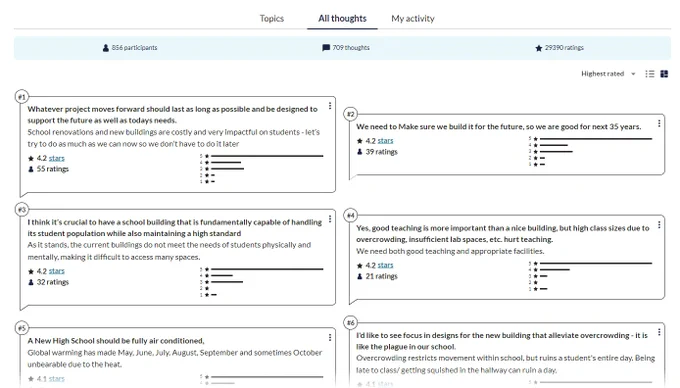
Task: Select the "Whatever project moves forward" thought title
Action: click(x=173, y=114)
